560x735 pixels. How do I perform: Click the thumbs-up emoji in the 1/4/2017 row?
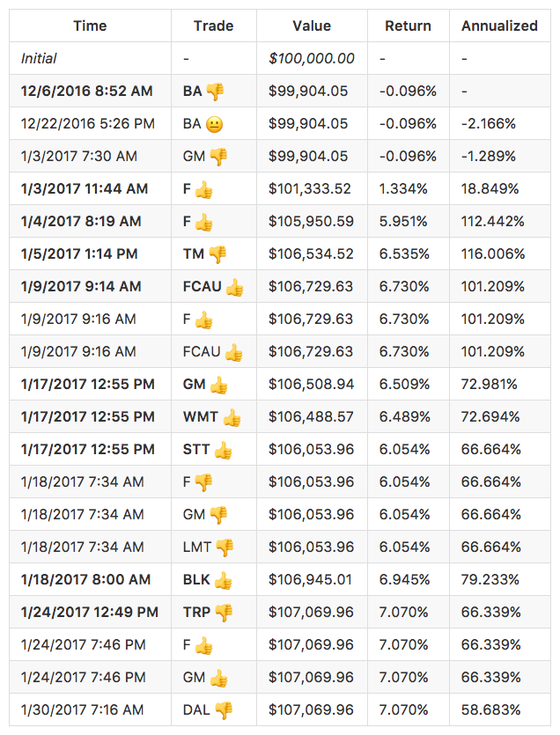(204, 222)
